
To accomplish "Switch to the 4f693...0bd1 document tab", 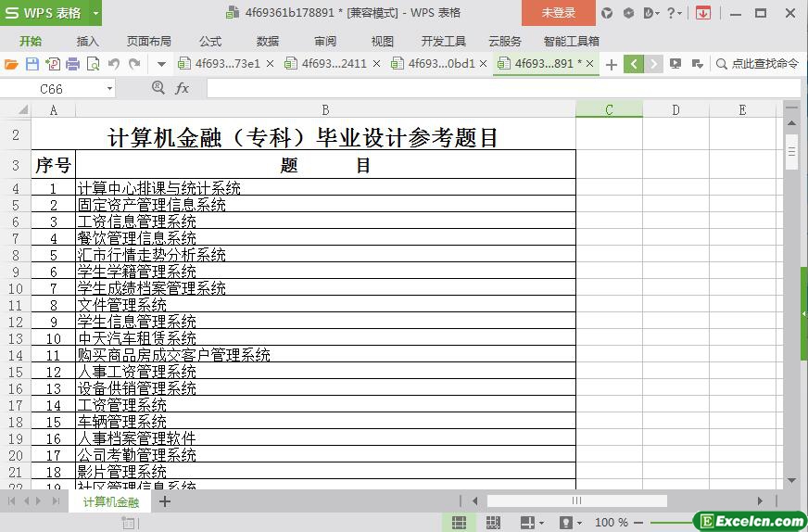I will pyautogui.click(x=441, y=63).
